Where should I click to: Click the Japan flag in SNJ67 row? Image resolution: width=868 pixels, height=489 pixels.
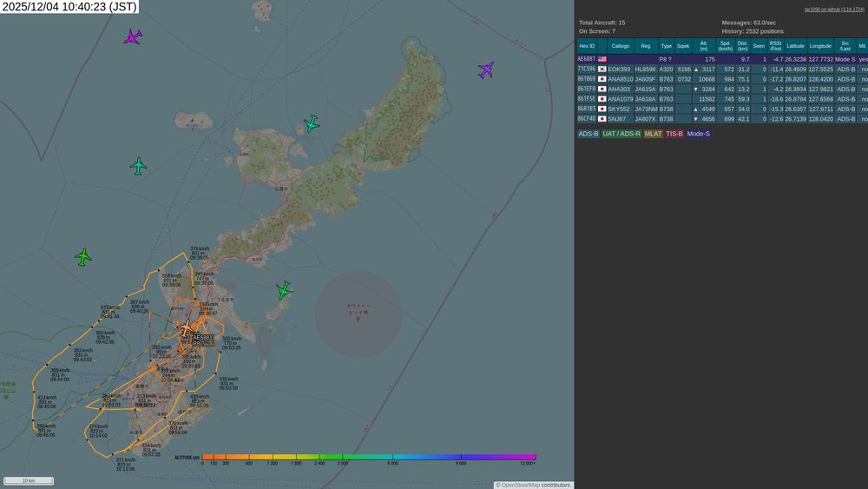[602, 119]
